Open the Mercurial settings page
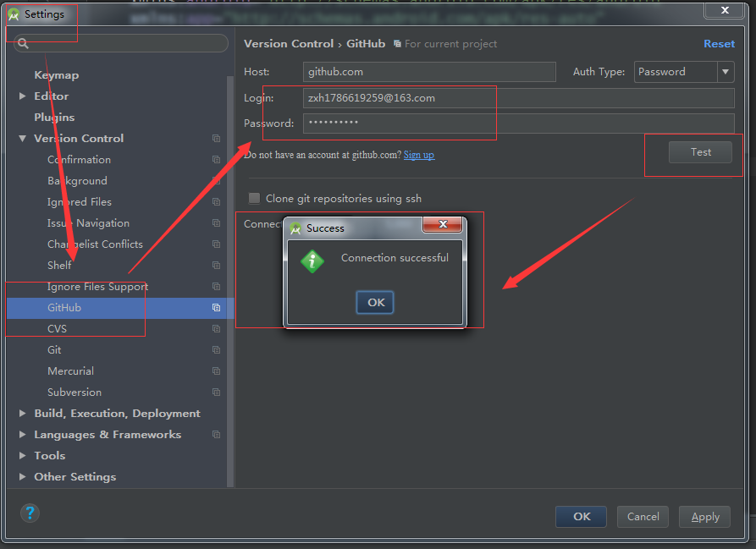756x549 pixels. (x=70, y=371)
